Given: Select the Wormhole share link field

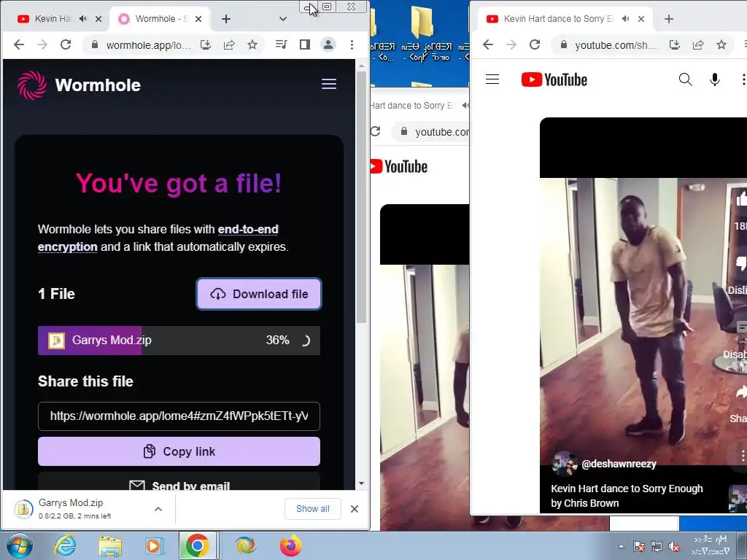Looking at the screenshot, I should point(179,416).
